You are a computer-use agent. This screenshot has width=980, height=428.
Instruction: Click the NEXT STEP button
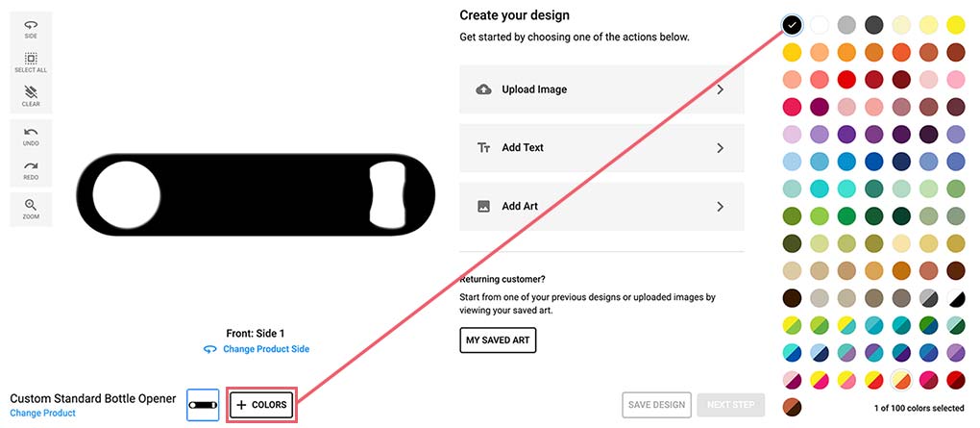tap(730, 405)
